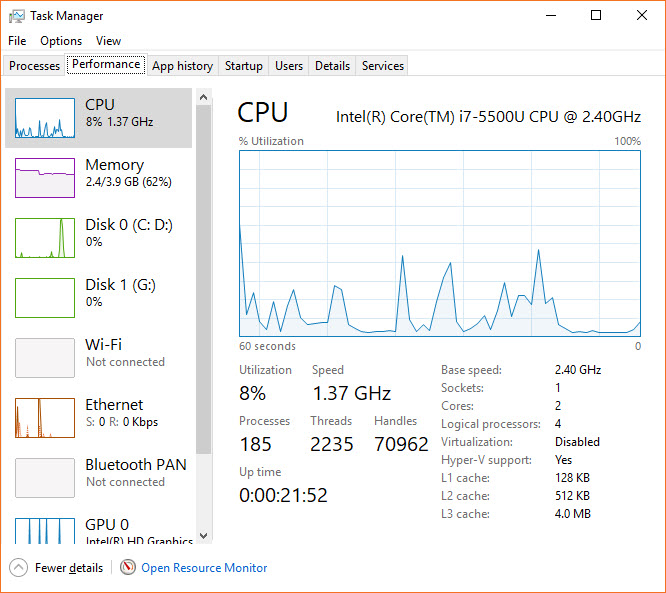Click the '2.4/3.9 GB (62%)' memory text
The height and width of the screenshot is (593, 666).
pyautogui.click(x=129, y=182)
